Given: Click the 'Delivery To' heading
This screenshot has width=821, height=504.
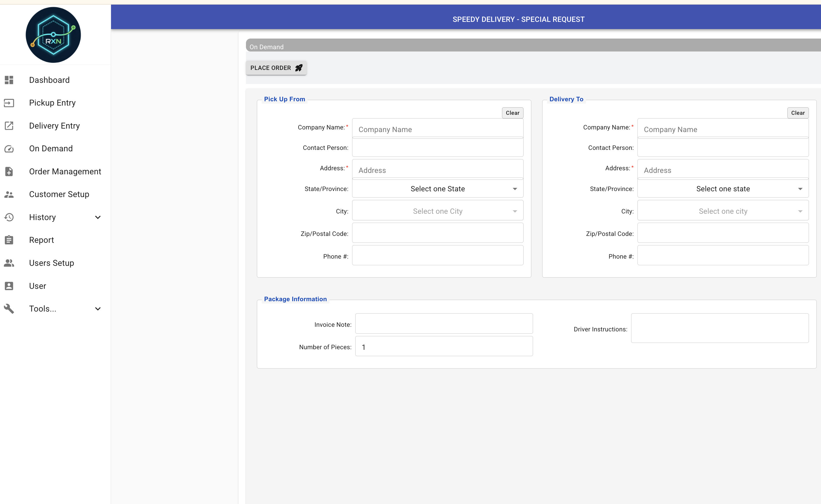Looking at the screenshot, I should tap(566, 99).
